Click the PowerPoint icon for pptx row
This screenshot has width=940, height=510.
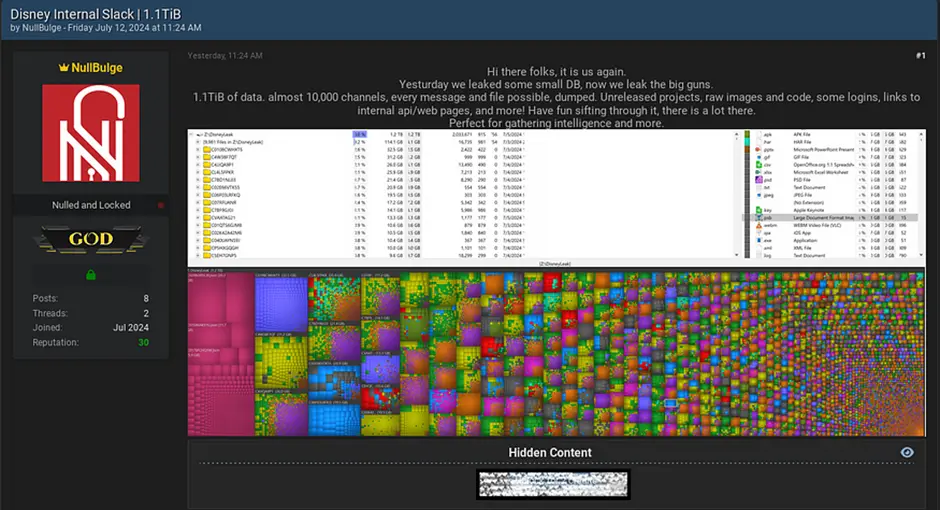(755, 151)
